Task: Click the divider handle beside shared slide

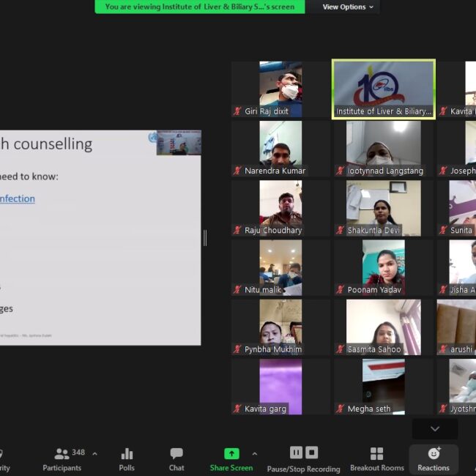Action: pyautogui.click(x=205, y=238)
